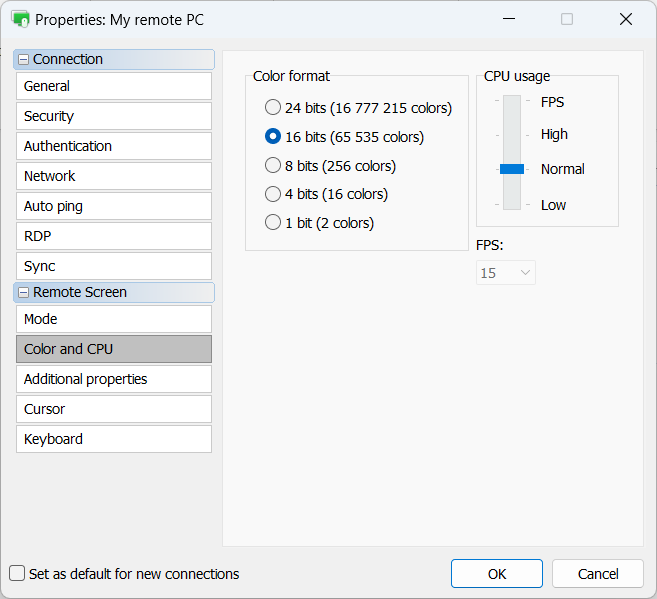Screen dimensions: 657x599
Task: Select 24 bits color format
Action: tap(273, 108)
